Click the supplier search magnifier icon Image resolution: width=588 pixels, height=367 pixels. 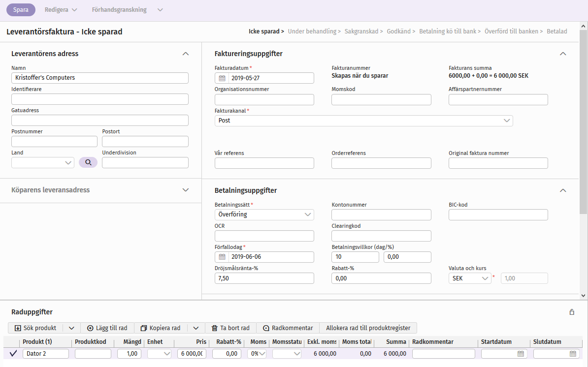88,162
